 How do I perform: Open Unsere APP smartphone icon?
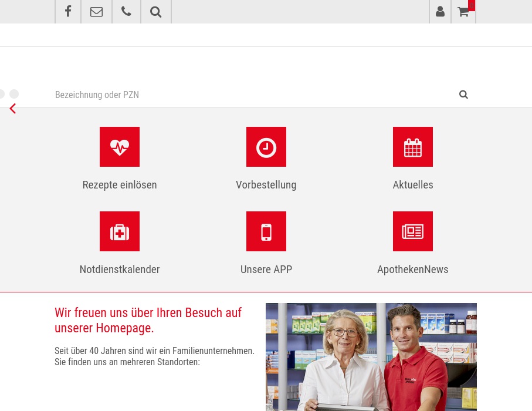point(266,231)
